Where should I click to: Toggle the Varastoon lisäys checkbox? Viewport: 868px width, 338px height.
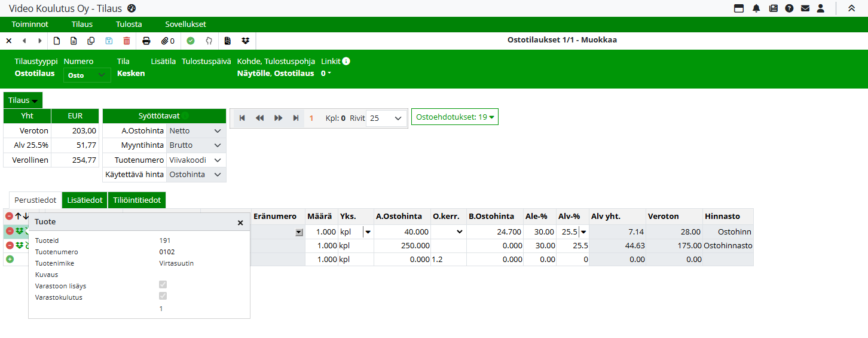163,285
